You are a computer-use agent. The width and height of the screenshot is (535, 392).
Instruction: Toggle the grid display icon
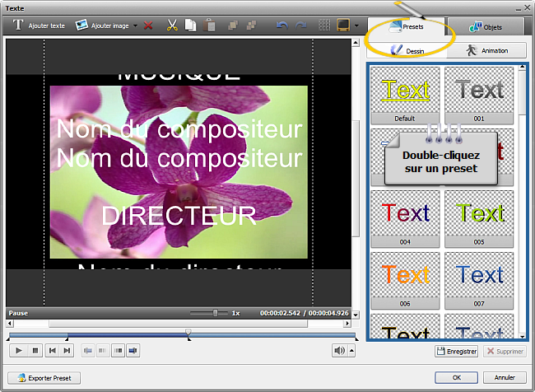tap(325, 26)
